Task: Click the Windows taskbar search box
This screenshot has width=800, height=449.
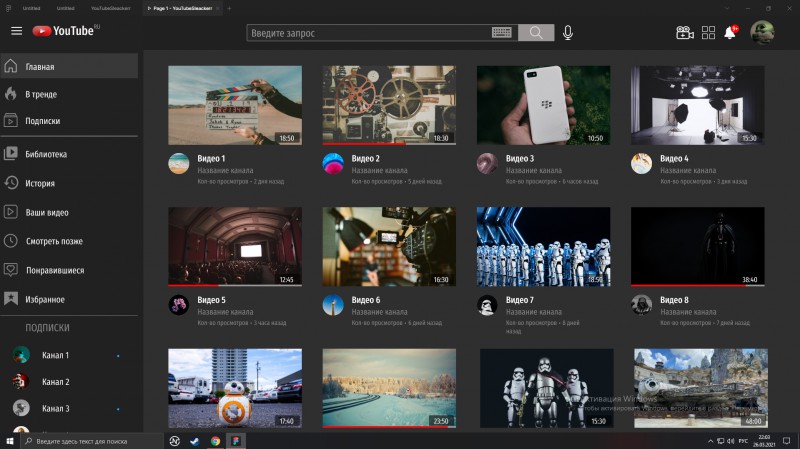Action: [x=92, y=441]
